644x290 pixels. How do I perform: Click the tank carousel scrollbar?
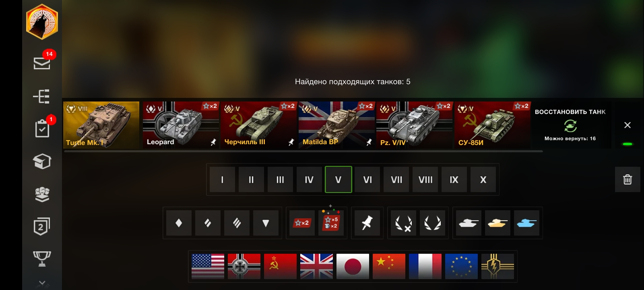[303, 151]
